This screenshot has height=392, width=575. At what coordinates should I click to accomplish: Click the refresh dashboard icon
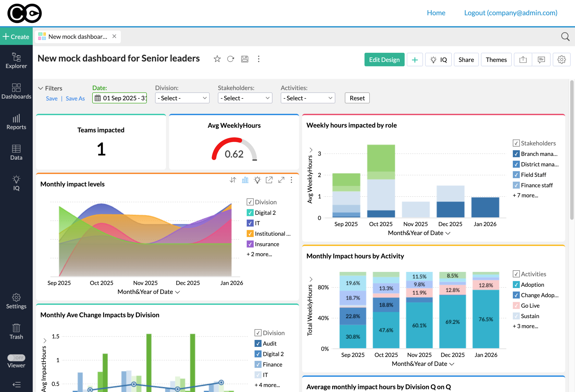[x=231, y=59]
